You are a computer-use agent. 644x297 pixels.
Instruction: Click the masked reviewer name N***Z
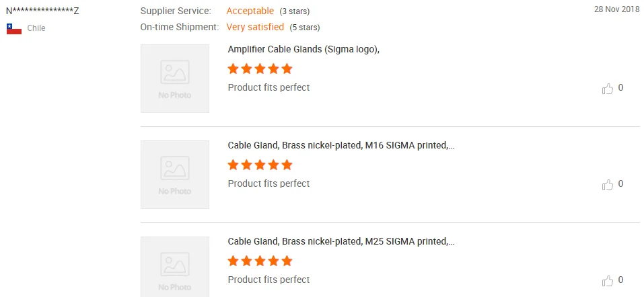[x=42, y=11]
